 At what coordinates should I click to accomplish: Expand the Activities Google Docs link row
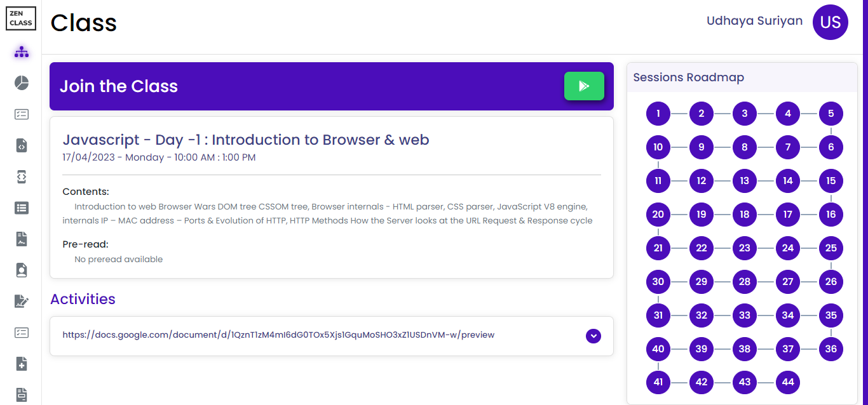pyautogui.click(x=593, y=336)
